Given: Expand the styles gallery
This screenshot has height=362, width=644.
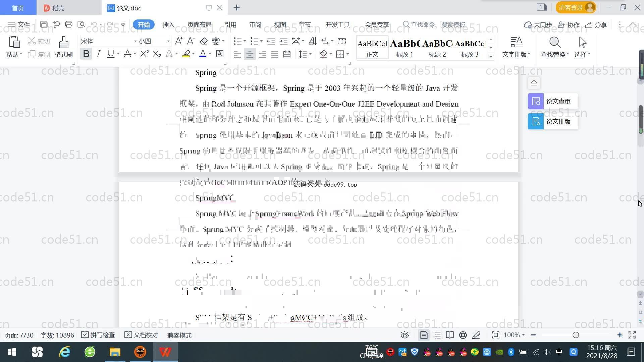Looking at the screenshot, I should (491, 56).
